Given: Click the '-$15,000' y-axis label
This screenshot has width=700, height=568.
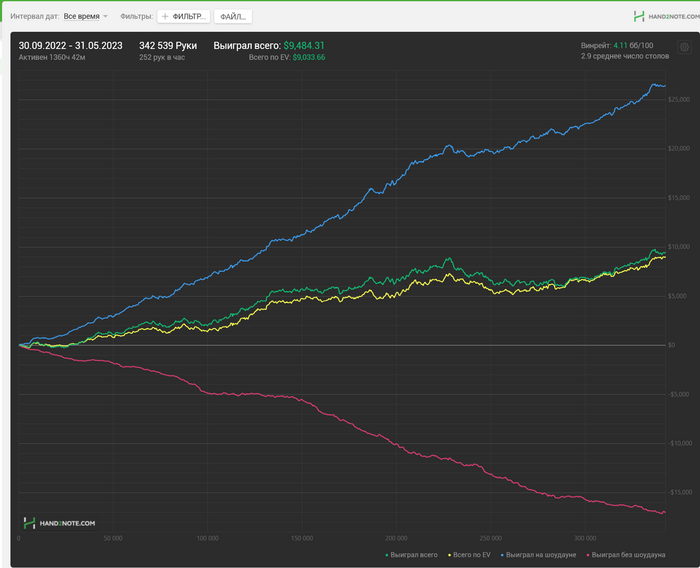Looking at the screenshot, I should click(679, 492).
